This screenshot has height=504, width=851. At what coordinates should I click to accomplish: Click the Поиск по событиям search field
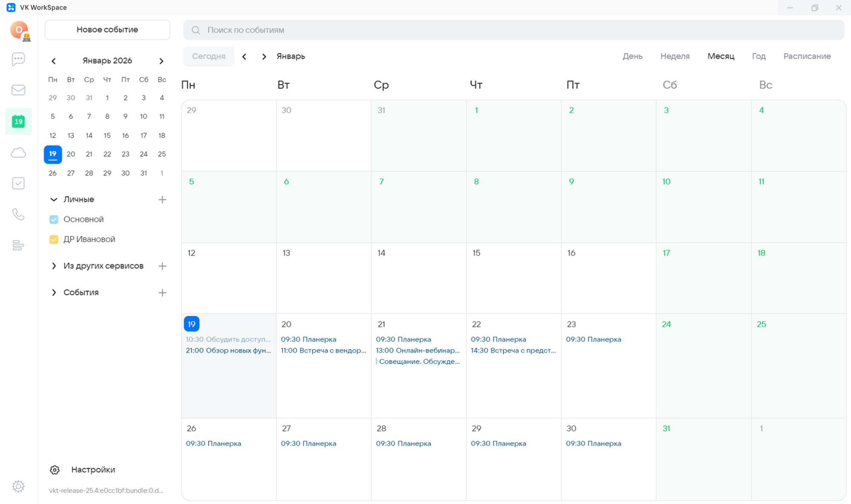(x=513, y=30)
